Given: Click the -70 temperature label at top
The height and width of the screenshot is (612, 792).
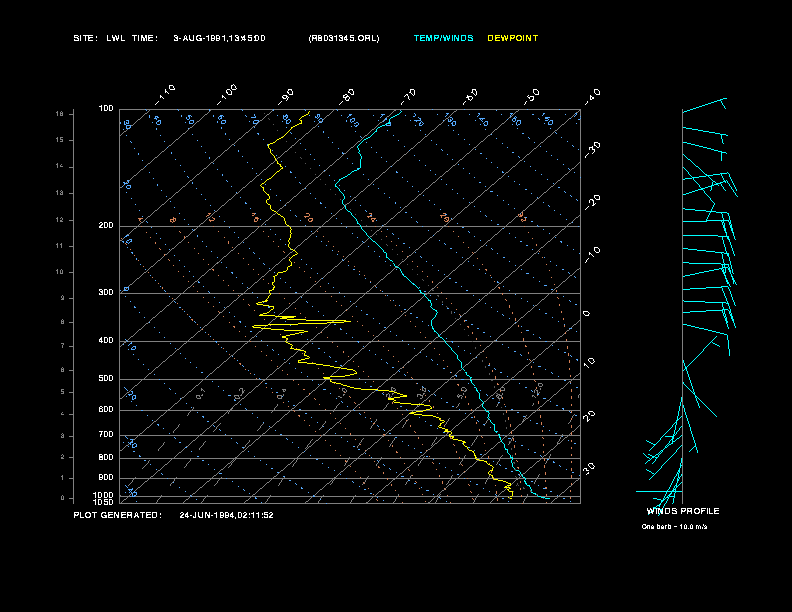Looking at the screenshot, I should tap(408, 97).
